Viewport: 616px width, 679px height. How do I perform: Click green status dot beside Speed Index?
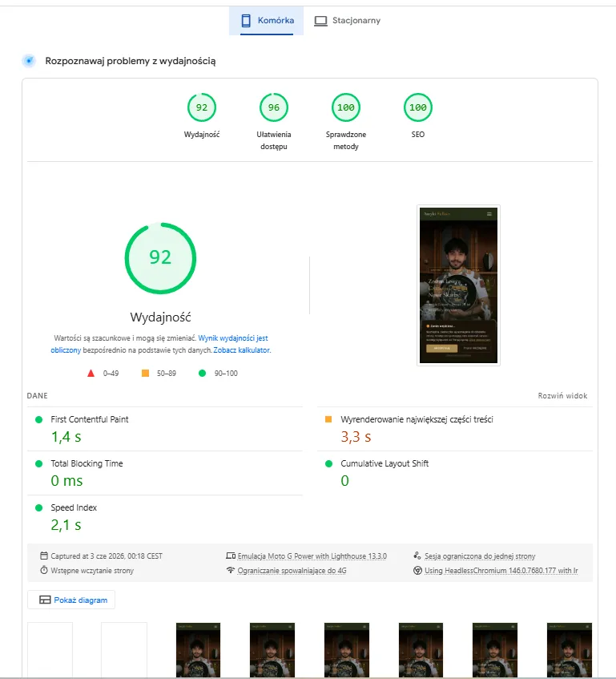(x=39, y=508)
